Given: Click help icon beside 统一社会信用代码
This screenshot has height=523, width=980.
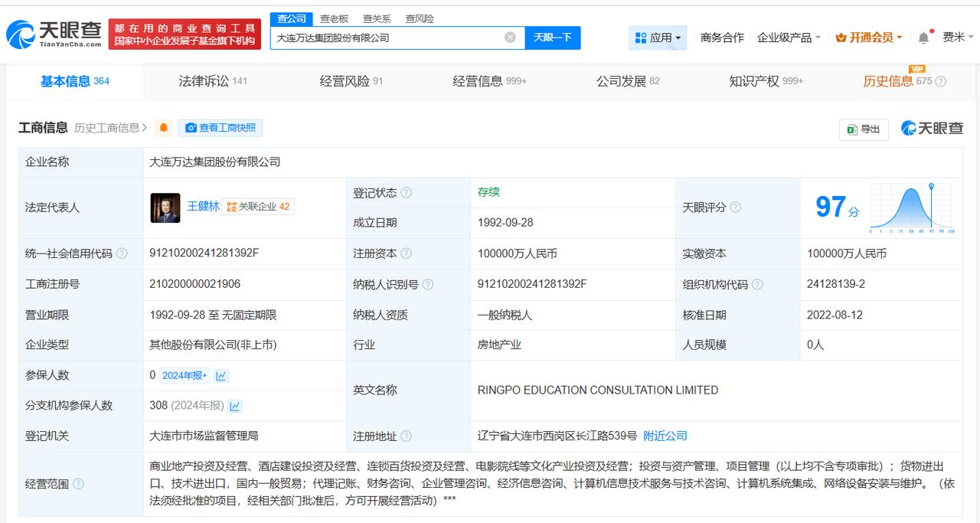Looking at the screenshot, I should point(122,253).
